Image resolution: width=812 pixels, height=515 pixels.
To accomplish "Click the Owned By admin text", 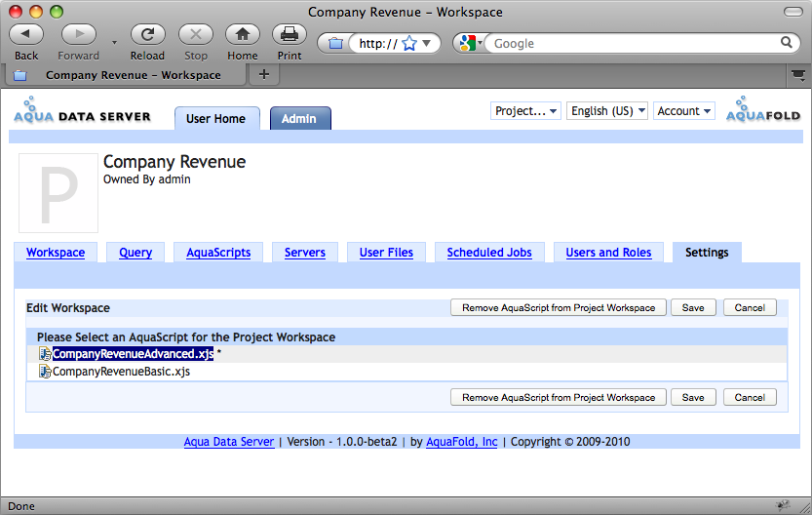I will coord(146,179).
